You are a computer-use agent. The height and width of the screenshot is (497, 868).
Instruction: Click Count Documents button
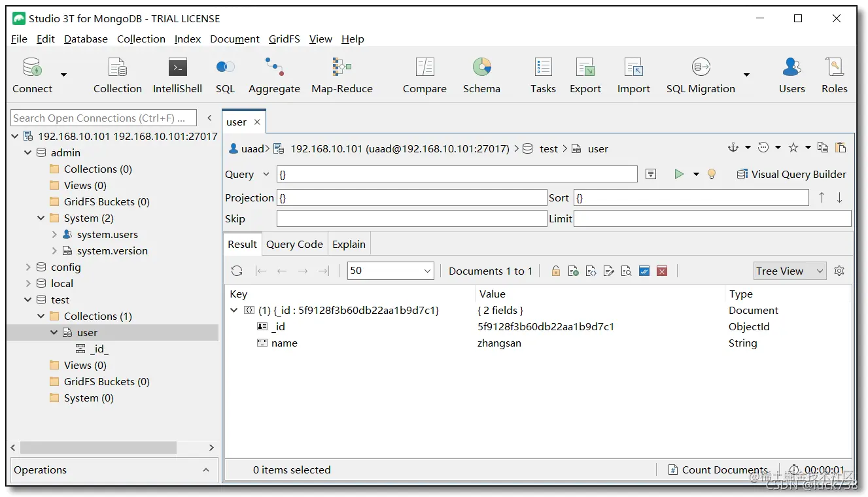point(718,470)
